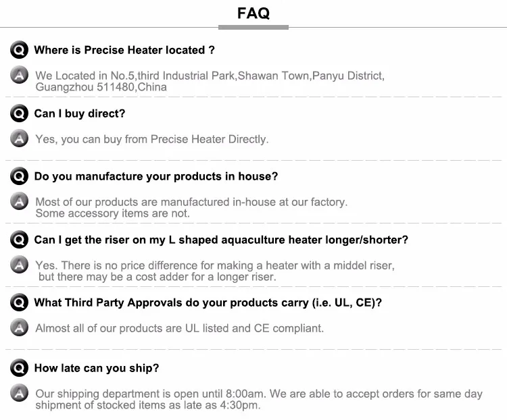Open question 'Where is Precise Heater located ?'
This screenshot has height=420, width=507.
coord(124,50)
